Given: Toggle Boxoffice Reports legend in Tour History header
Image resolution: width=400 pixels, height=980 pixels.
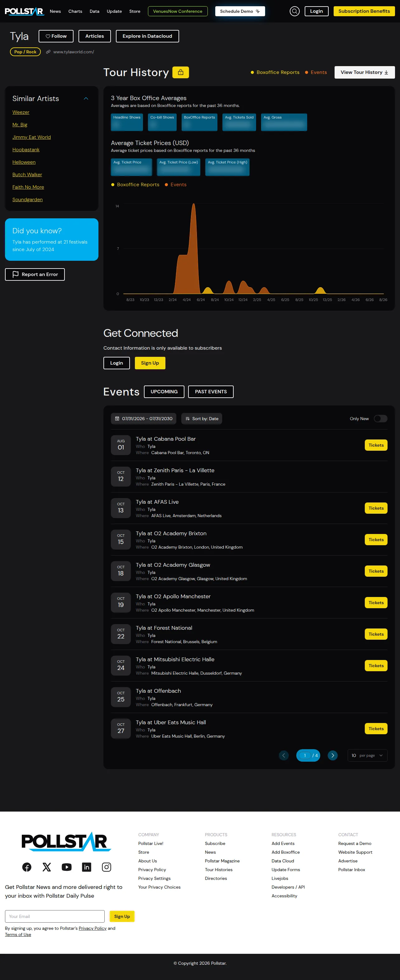Looking at the screenshot, I should coord(275,72).
